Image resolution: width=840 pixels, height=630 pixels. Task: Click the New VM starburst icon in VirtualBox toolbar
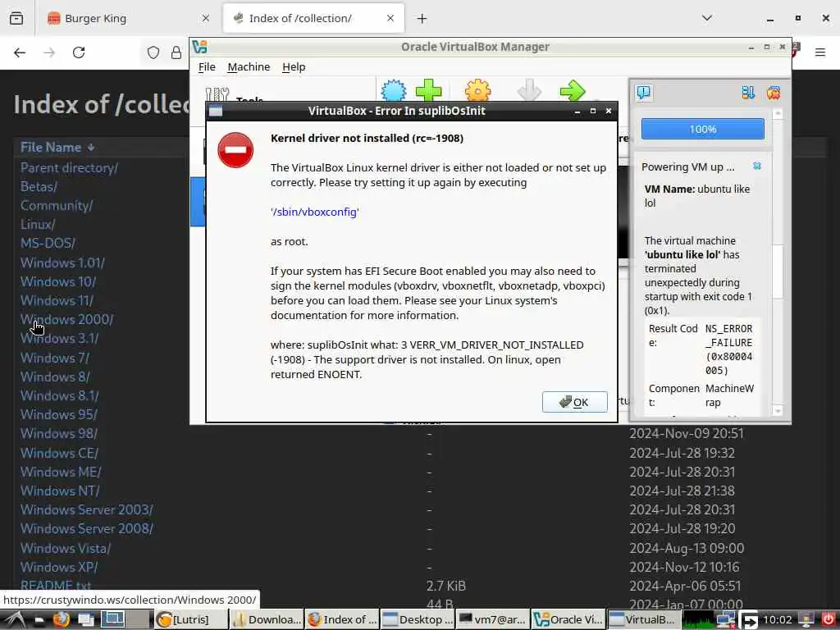394,90
